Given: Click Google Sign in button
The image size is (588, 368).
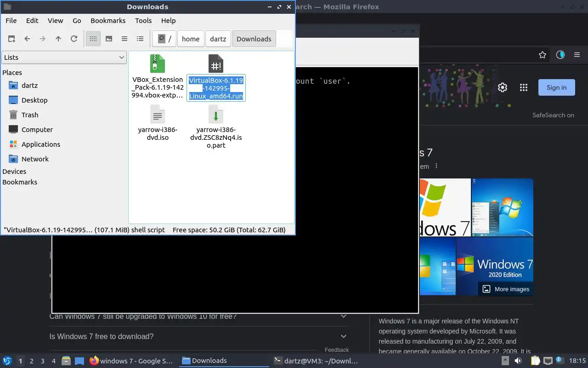Looking at the screenshot, I should pyautogui.click(x=556, y=87).
